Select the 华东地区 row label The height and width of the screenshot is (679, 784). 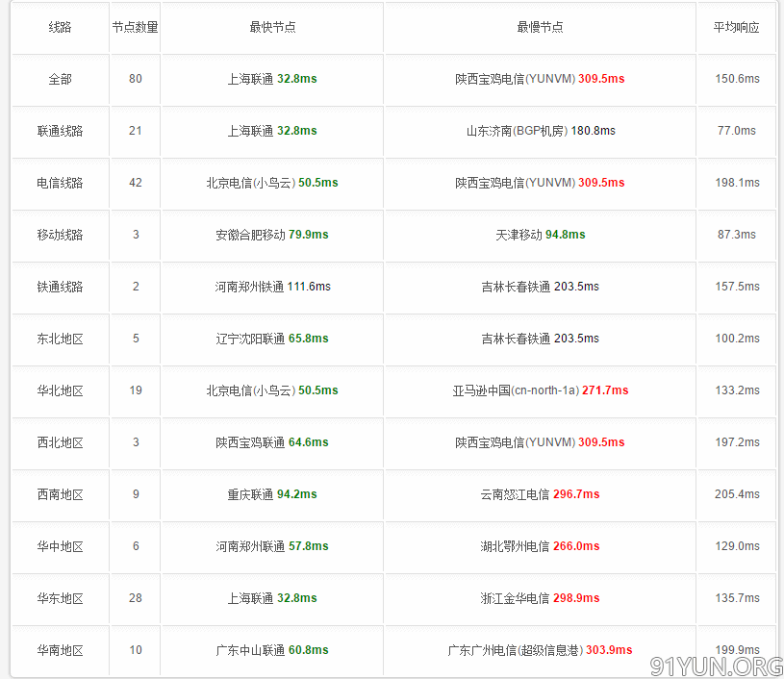(x=60, y=599)
